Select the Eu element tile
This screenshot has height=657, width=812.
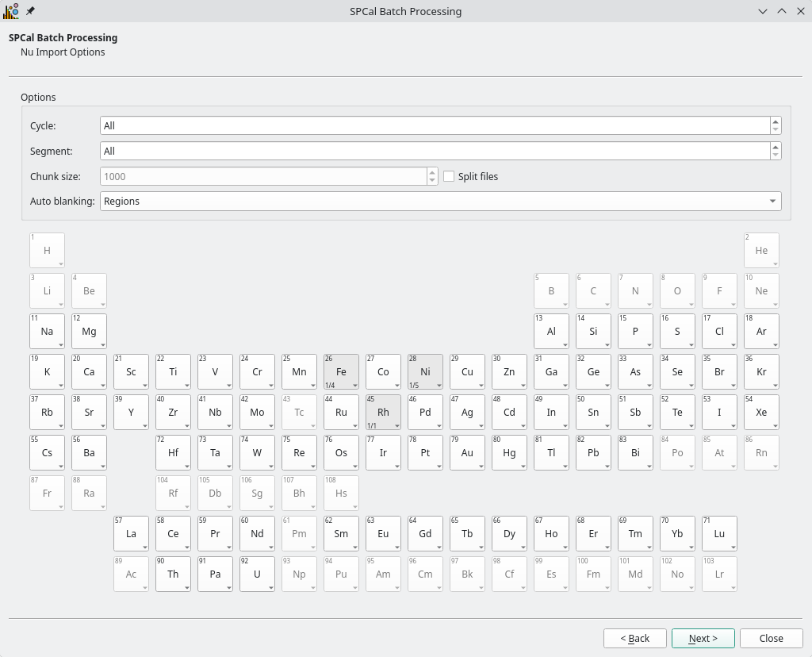pos(383,533)
